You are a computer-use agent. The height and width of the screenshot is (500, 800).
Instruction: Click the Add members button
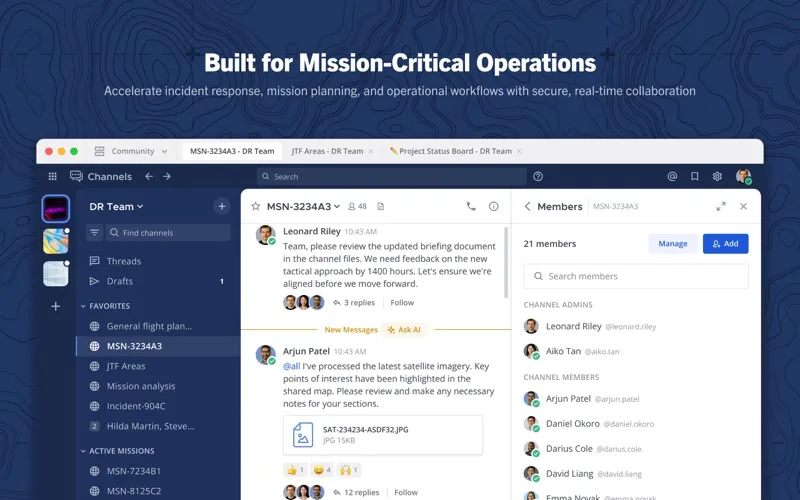(x=726, y=244)
